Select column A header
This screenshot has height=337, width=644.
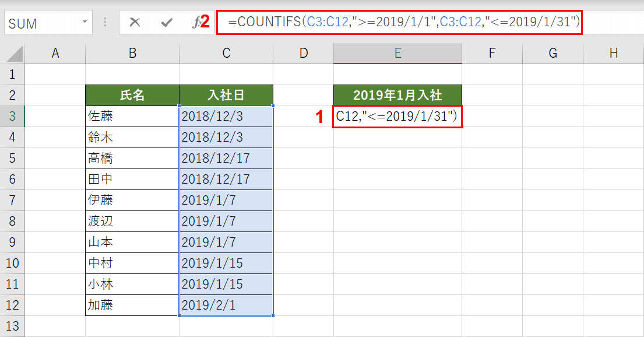tap(55, 54)
